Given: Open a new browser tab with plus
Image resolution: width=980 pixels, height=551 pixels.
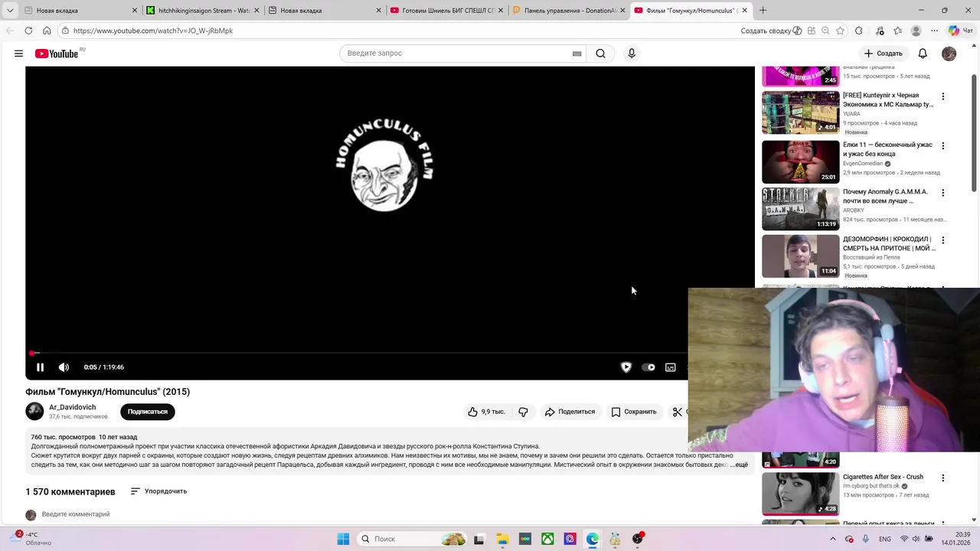Looking at the screenshot, I should click(x=763, y=11).
